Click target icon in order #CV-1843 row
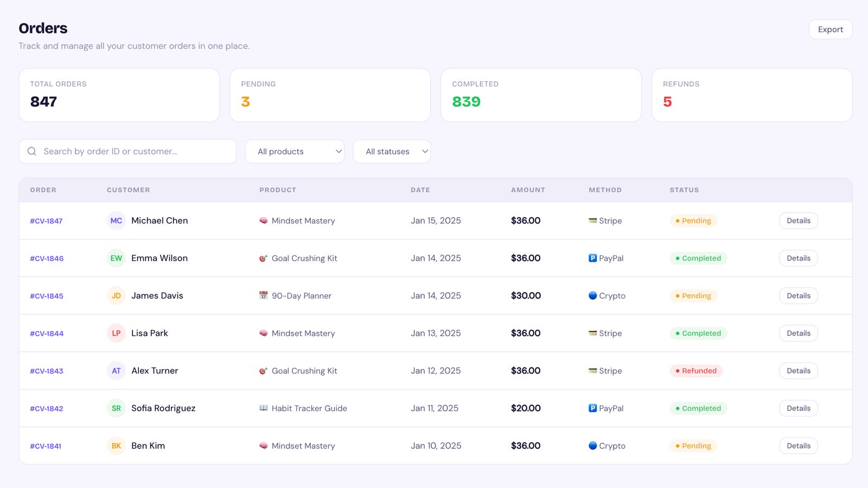Viewport: 868px width, 488px height. pyautogui.click(x=264, y=371)
